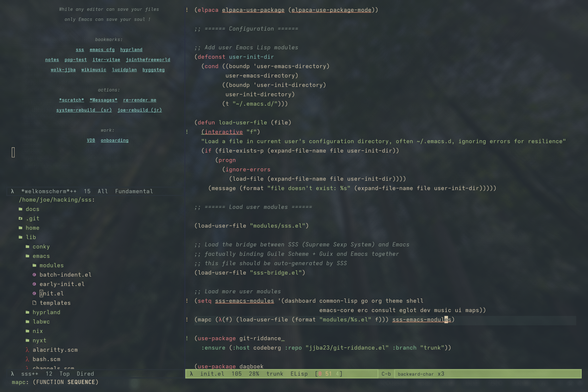Click the lib folder icon

click(x=21, y=237)
